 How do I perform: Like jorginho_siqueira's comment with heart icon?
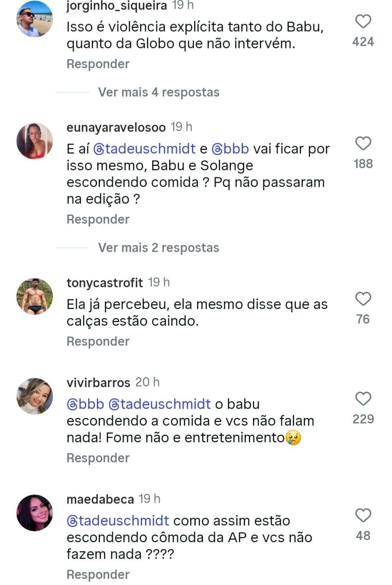click(363, 21)
